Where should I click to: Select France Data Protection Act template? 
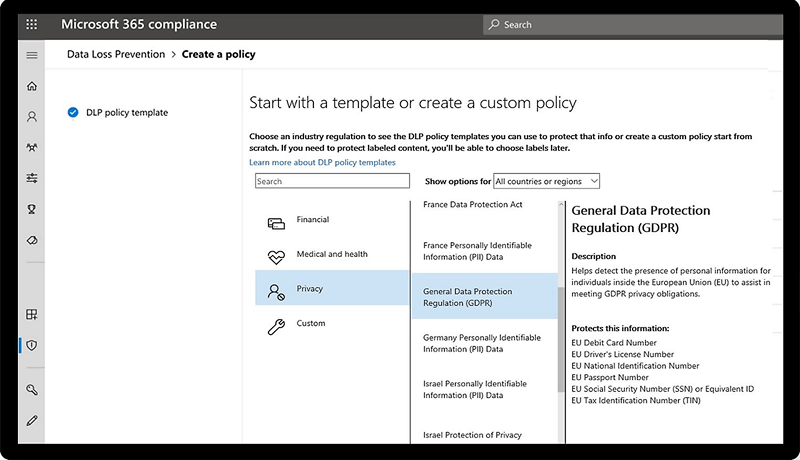472,204
